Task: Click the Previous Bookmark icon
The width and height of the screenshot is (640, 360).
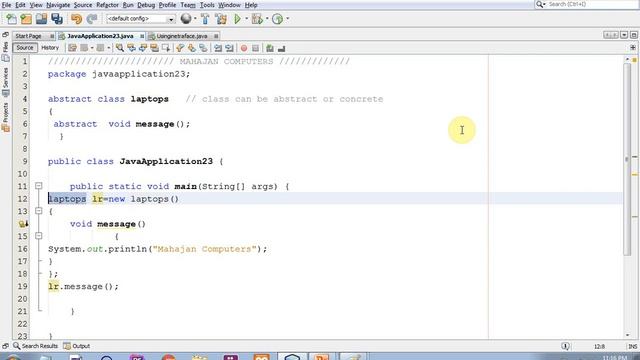Action: pyautogui.click(x=180, y=48)
